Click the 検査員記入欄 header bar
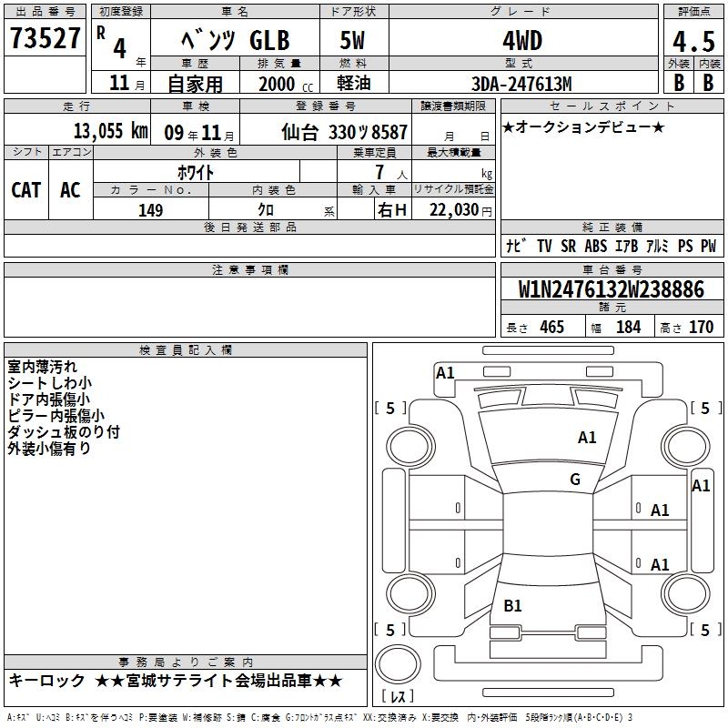 pyautogui.click(x=186, y=349)
